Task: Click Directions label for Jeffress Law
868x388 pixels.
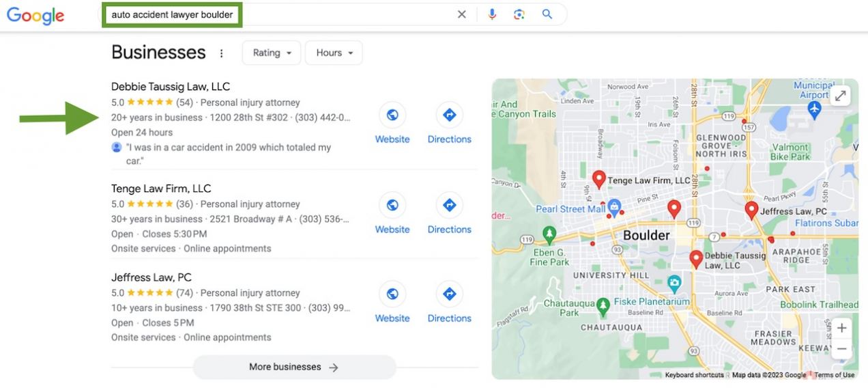Action: [450, 318]
